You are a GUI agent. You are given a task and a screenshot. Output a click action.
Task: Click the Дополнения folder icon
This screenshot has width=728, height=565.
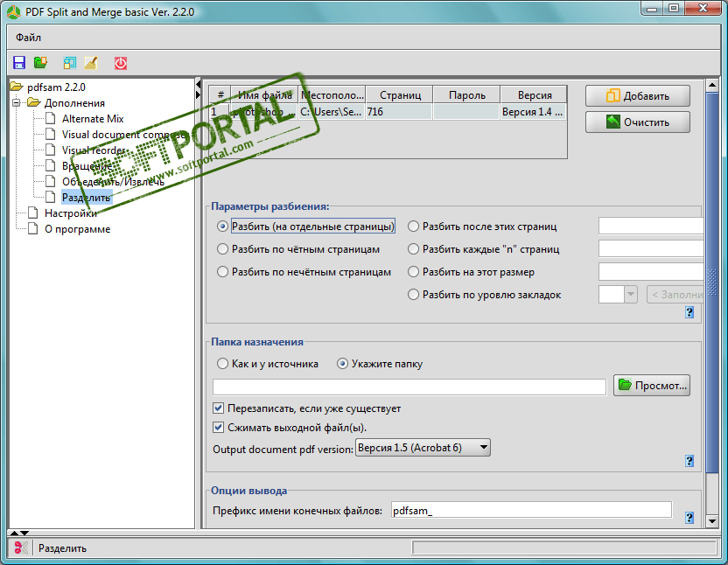34,102
